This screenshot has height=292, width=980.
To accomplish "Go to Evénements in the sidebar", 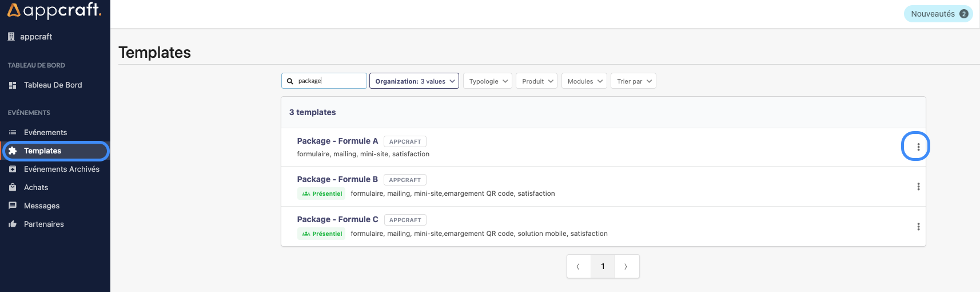I will pyautogui.click(x=45, y=132).
